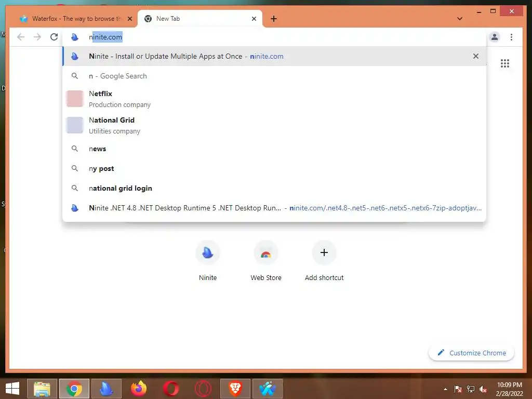Screen dimensions: 532x399
Task: Click the search icon beside 'news'
Action: 75,149
